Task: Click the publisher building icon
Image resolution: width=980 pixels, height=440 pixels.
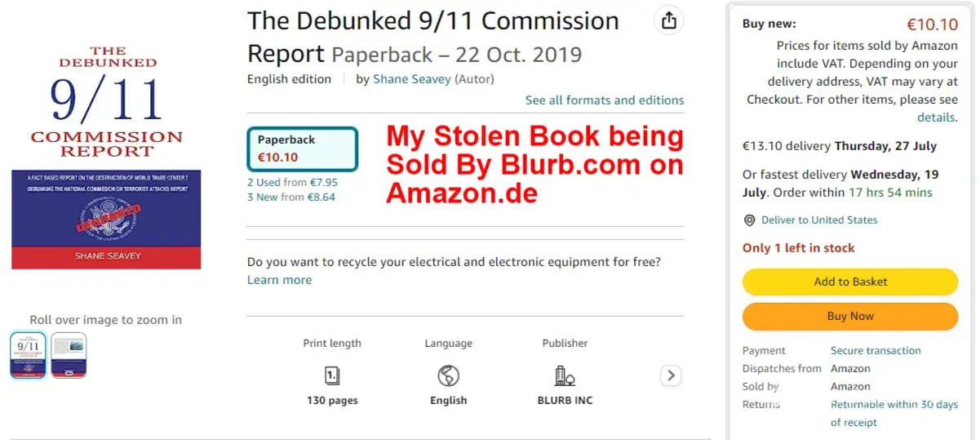Action: 565,376
